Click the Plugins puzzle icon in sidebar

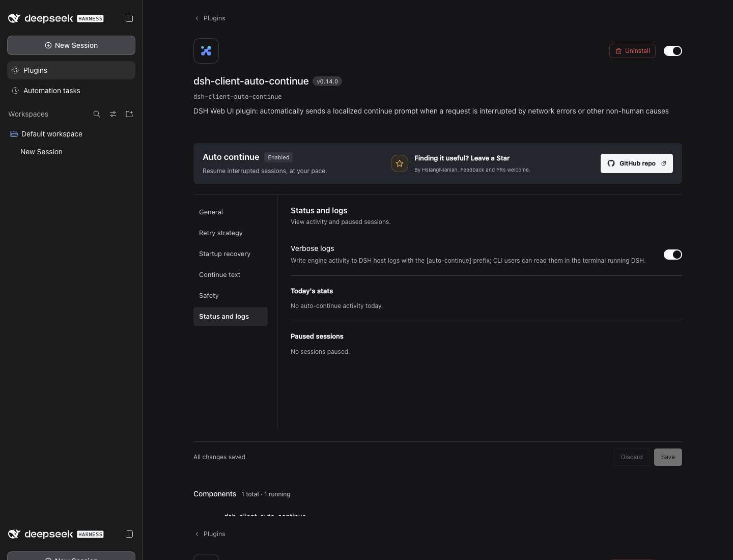pos(15,70)
